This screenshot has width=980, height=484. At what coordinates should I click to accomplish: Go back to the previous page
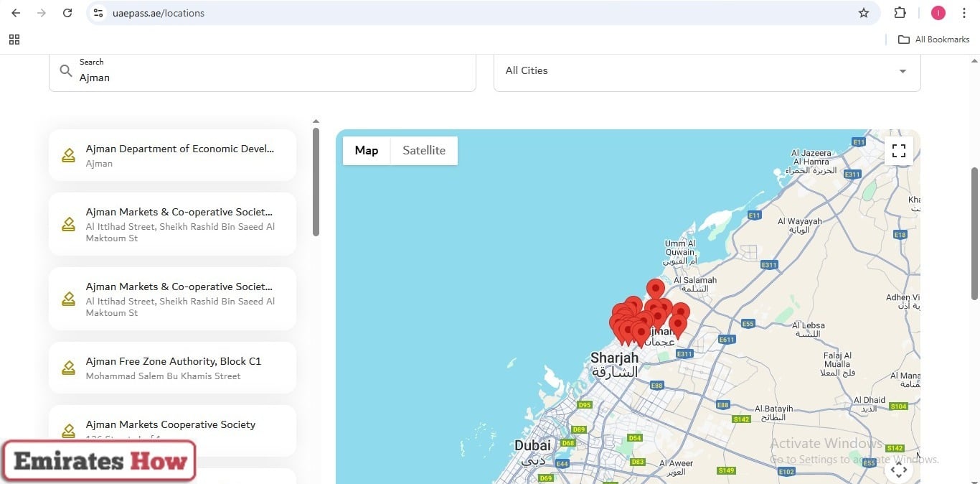[16, 13]
